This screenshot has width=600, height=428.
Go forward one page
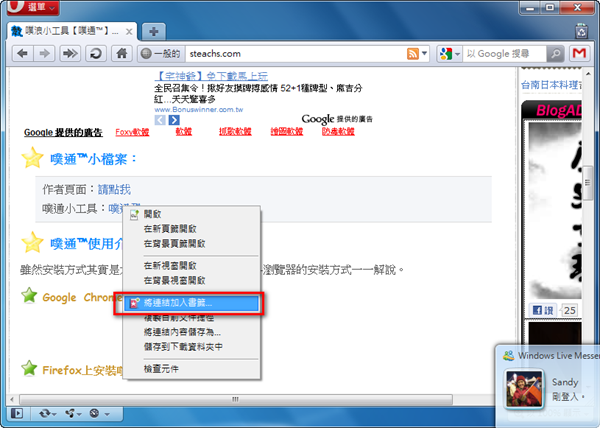(44, 54)
